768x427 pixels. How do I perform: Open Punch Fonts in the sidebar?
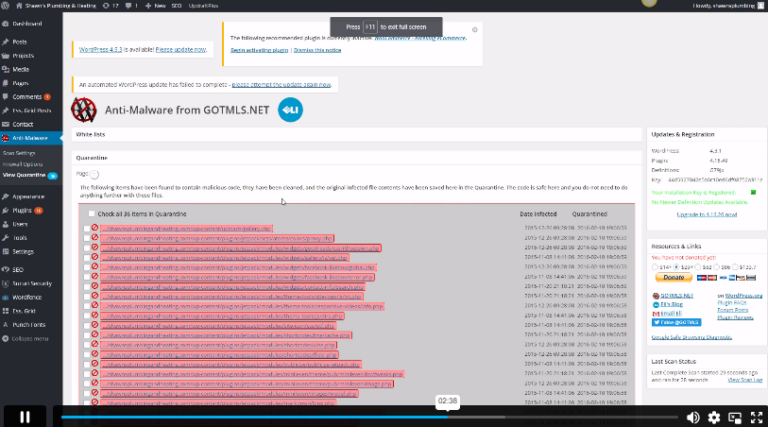coord(29,325)
